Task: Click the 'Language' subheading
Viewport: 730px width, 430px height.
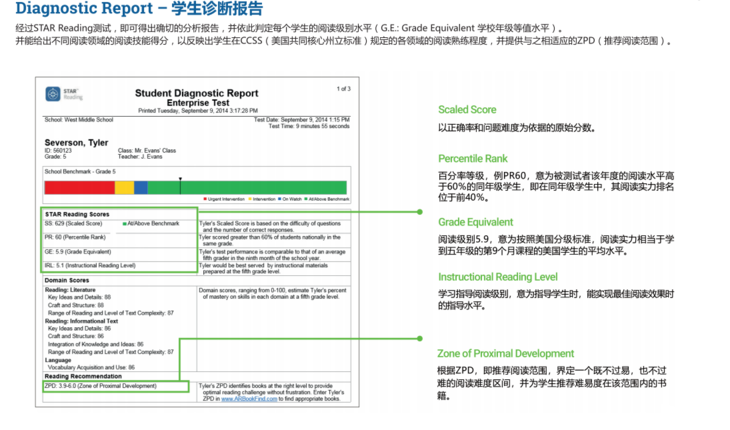Action: click(58, 360)
